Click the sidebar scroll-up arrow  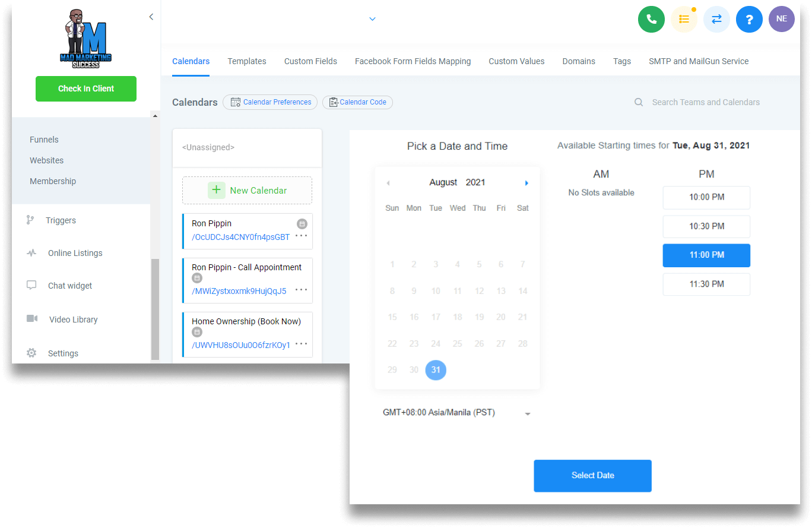pos(155,115)
